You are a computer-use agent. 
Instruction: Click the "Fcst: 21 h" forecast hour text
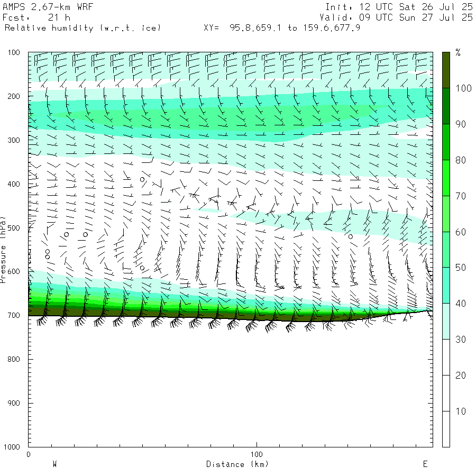click(x=36, y=17)
